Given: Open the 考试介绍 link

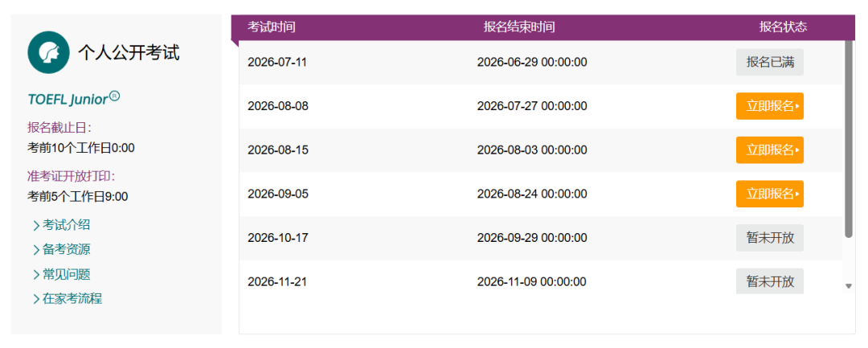Looking at the screenshot, I should [x=67, y=225].
